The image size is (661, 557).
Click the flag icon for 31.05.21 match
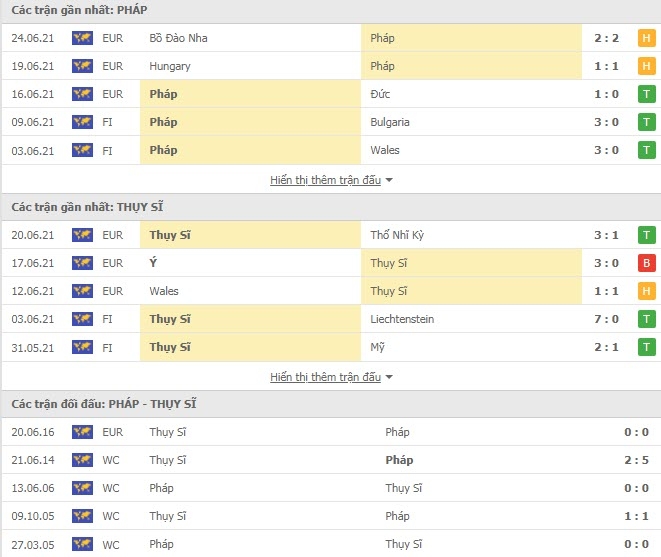[82, 347]
